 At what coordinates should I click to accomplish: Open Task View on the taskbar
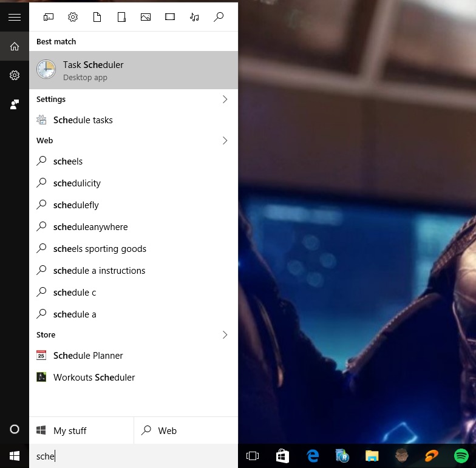click(253, 456)
